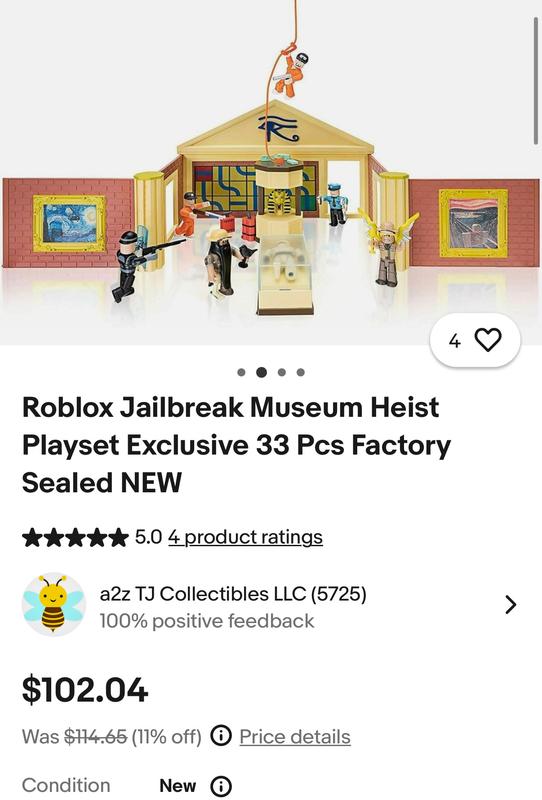
Task: Select the first image carousel dot
Action: pyautogui.click(x=241, y=372)
